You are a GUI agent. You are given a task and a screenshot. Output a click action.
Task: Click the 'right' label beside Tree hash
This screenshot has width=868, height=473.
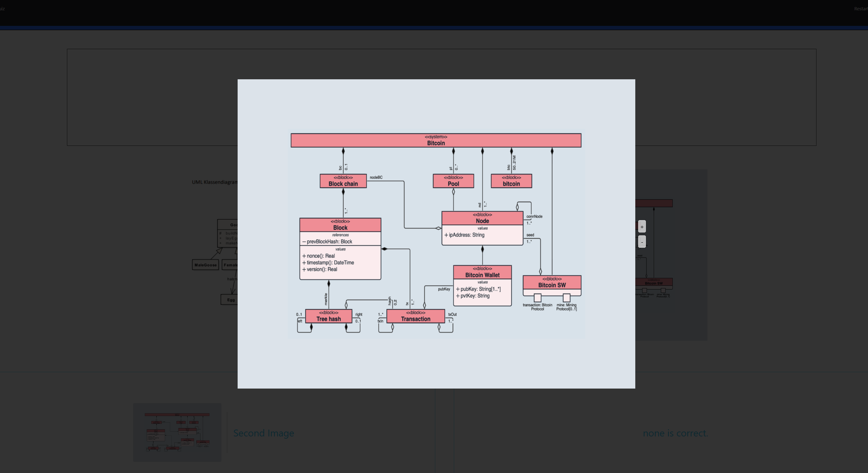coord(359,314)
